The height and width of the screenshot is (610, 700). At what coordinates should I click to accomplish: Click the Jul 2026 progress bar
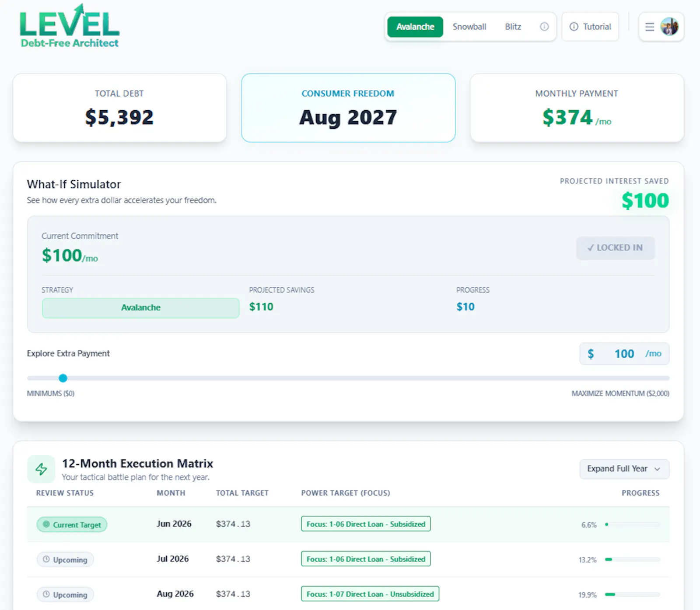pyautogui.click(x=633, y=559)
